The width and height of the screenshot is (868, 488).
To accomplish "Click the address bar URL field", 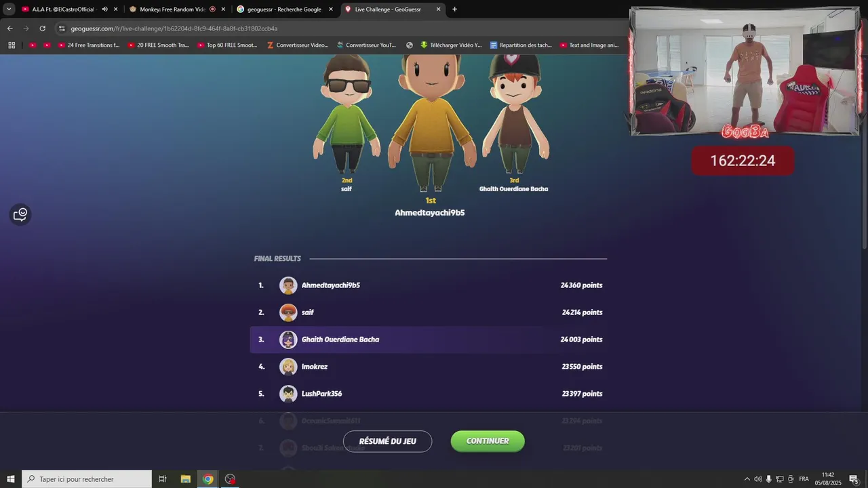I will pos(339,28).
